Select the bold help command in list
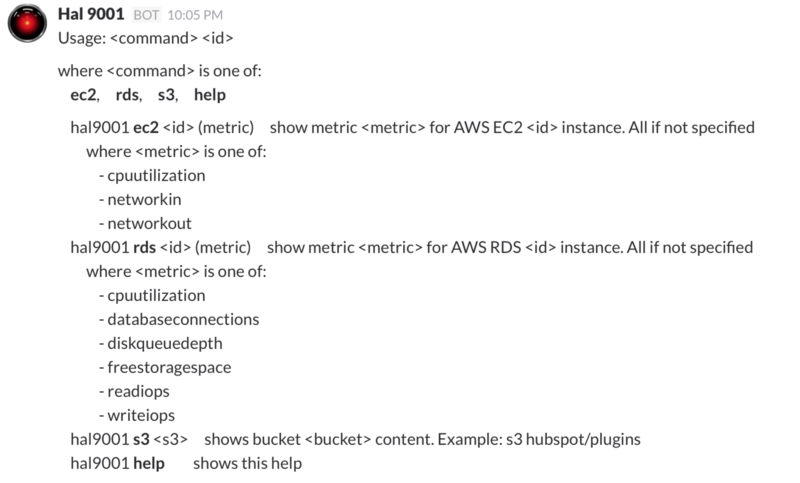Screen dimensions: 800x483 tap(210, 95)
